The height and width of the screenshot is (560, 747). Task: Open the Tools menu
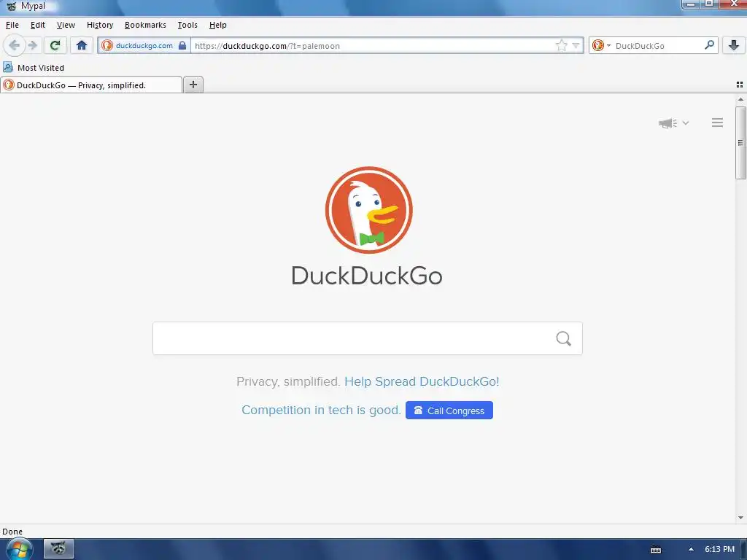tap(187, 25)
